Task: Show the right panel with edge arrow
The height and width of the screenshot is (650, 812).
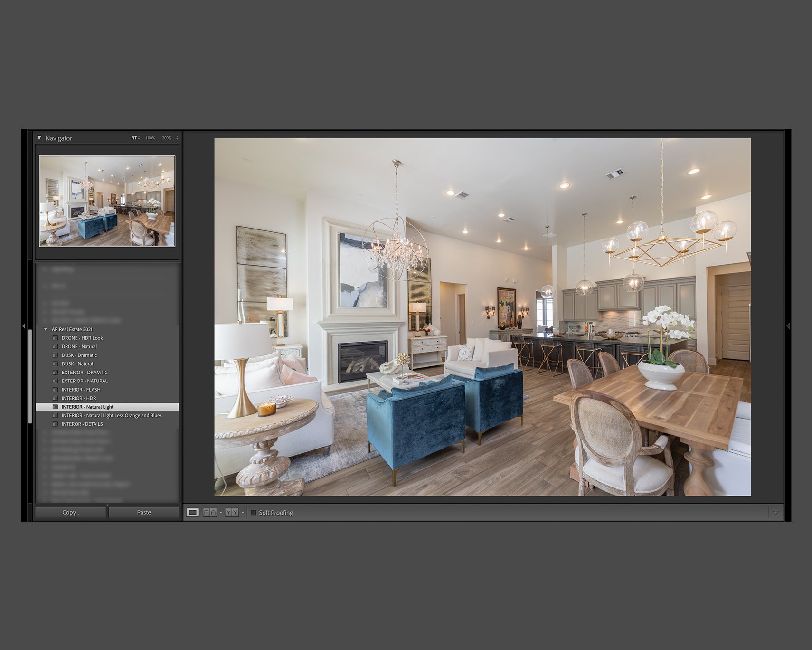Action: click(788, 326)
